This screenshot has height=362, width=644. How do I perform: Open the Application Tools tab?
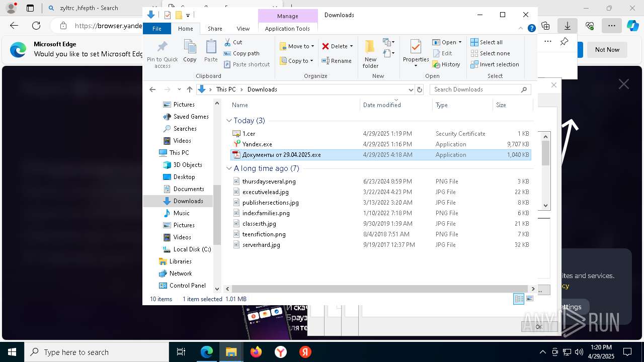click(x=287, y=29)
